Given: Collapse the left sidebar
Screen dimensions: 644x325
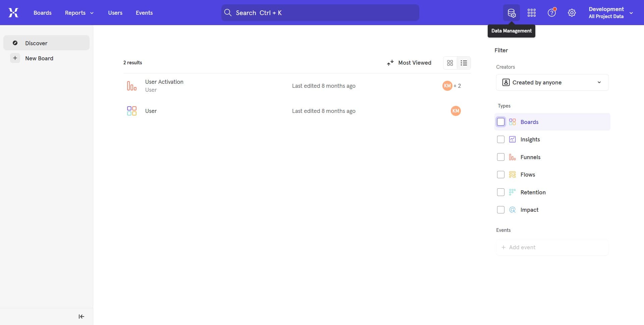Looking at the screenshot, I should pos(81,316).
